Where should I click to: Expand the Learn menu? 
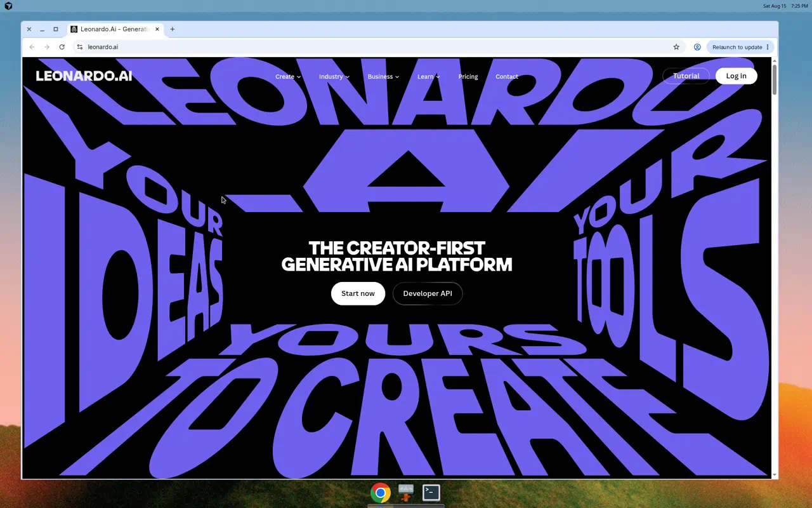click(x=429, y=77)
